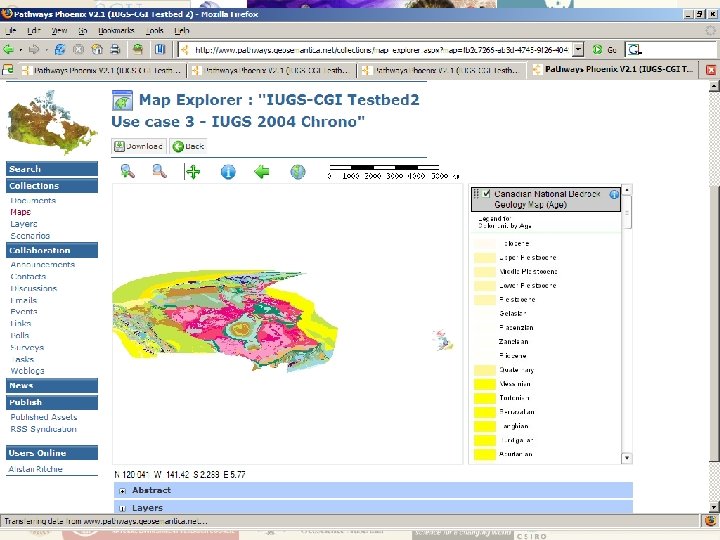Click the Firefox back arrow button

pyautogui.click(x=8, y=49)
